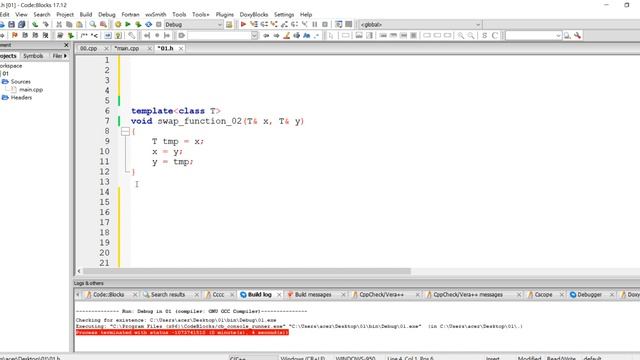This screenshot has width=640, height=360.
Task: Click the wrench options icon
Action: tap(578, 36)
